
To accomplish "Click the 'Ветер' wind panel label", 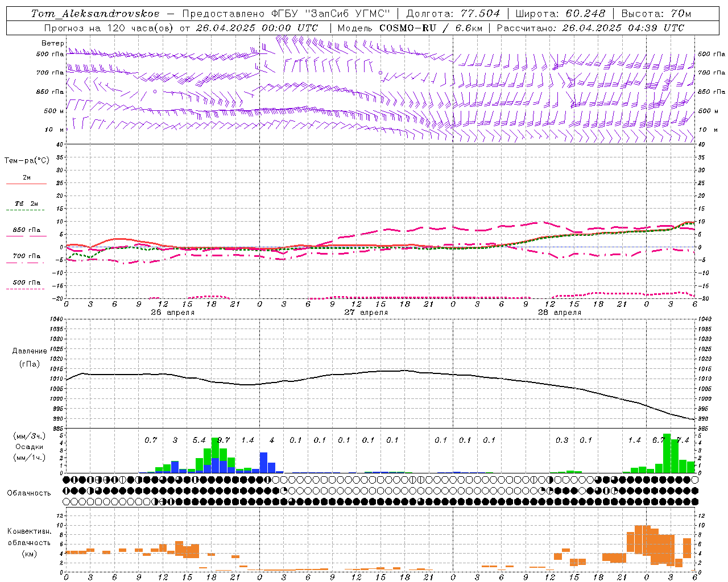I will coord(52,43).
